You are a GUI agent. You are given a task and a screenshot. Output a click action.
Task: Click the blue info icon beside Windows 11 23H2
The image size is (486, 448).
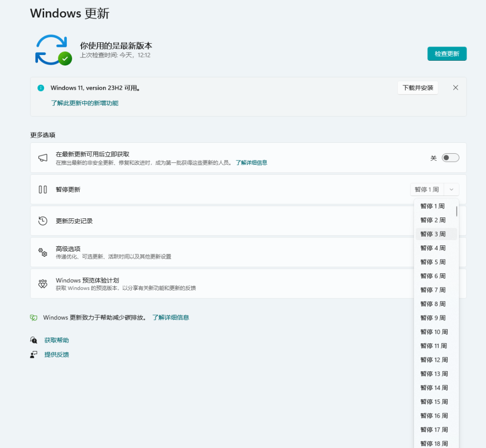[41, 88]
